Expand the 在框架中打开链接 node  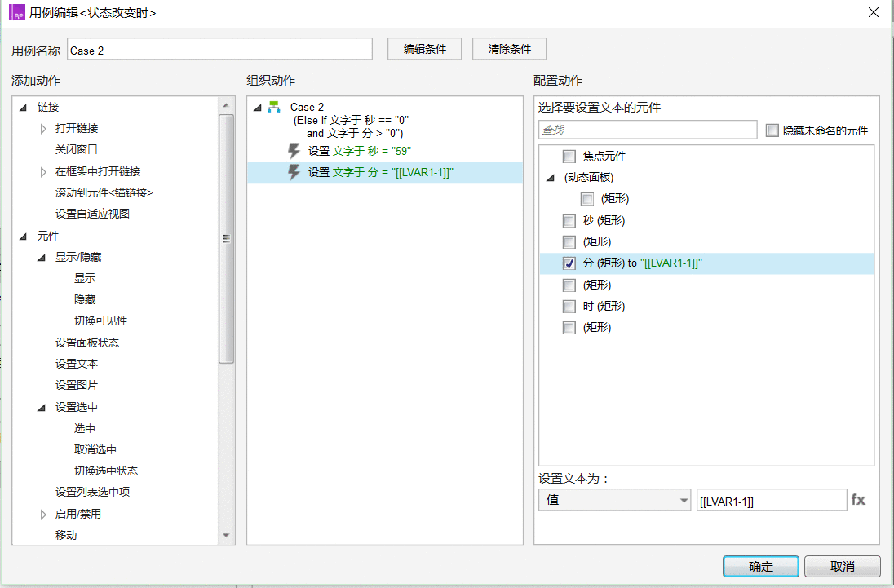[x=43, y=171]
